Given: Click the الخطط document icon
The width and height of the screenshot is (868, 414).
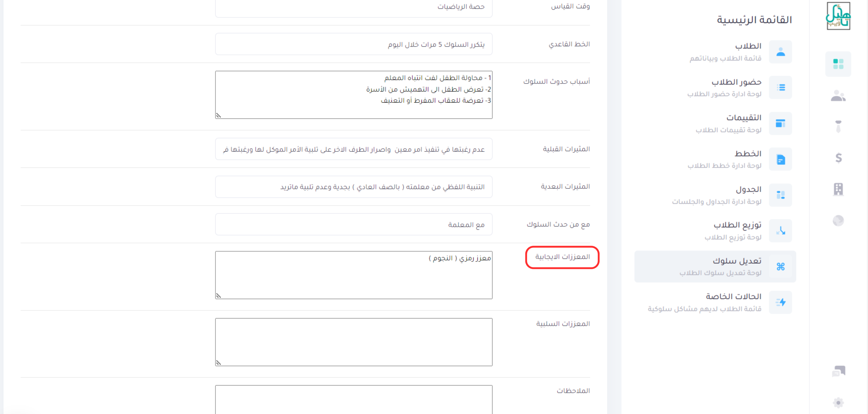Looking at the screenshot, I should (780, 159).
